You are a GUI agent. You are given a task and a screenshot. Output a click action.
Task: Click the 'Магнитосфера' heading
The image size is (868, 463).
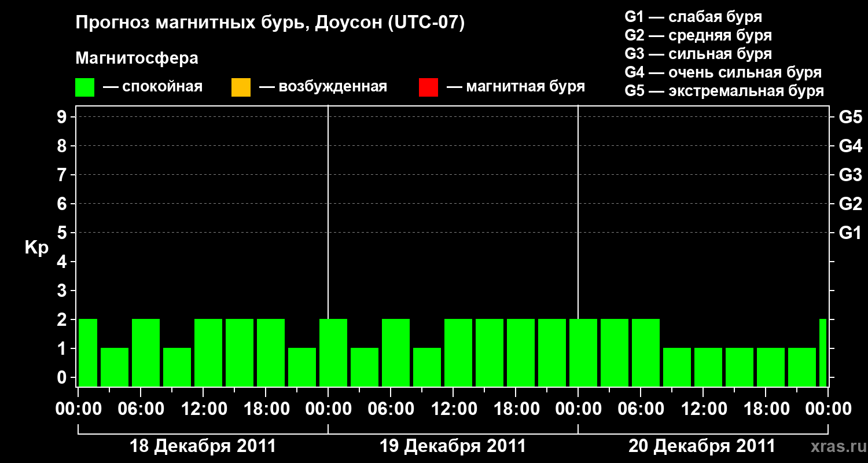137,58
